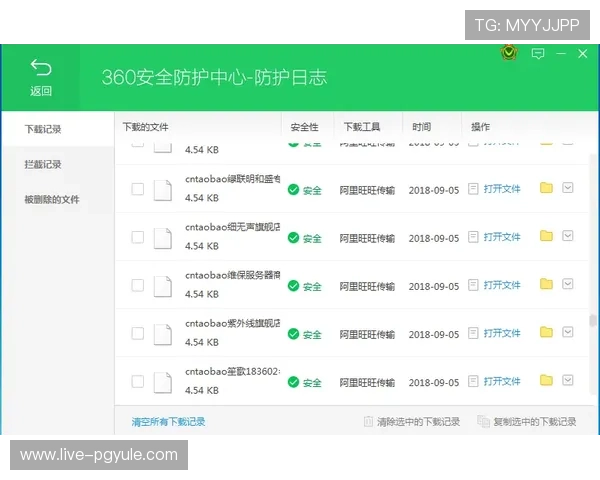Click file icon of cntaobao细无声旗舰店 row
Viewport: 600px width, 480px height.
pyautogui.click(x=163, y=238)
